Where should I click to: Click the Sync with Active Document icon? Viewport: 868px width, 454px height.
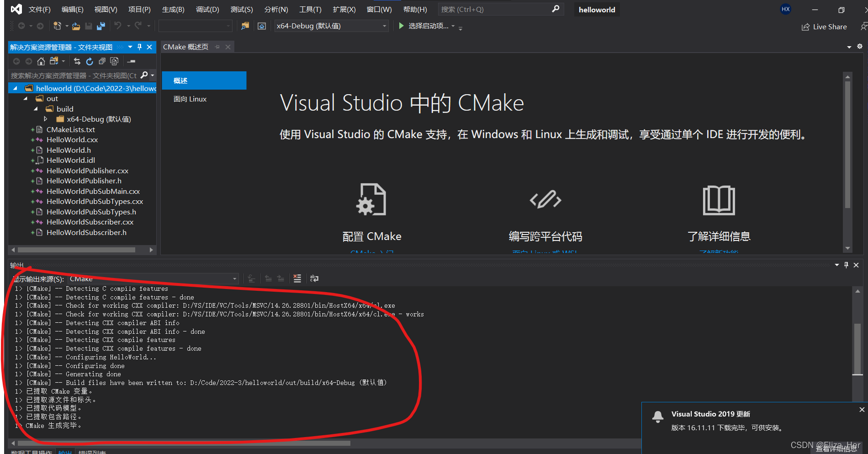click(77, 61)
